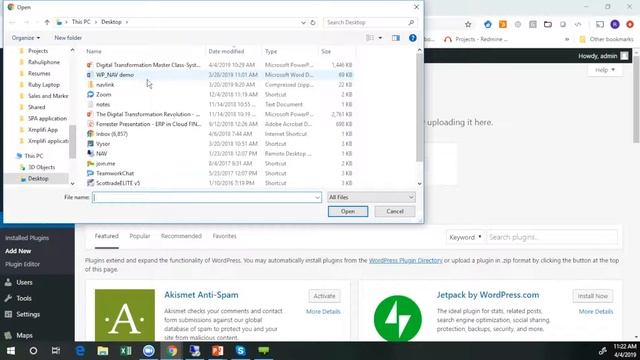This screenshot has width=640, height=360.
Task: Focus the Search plugins field
Action: pyautogui.click(x=551, y=237)
